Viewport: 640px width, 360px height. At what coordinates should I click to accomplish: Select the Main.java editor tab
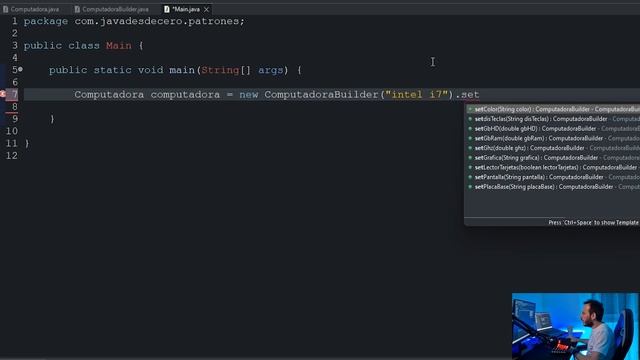click(186, 9)
